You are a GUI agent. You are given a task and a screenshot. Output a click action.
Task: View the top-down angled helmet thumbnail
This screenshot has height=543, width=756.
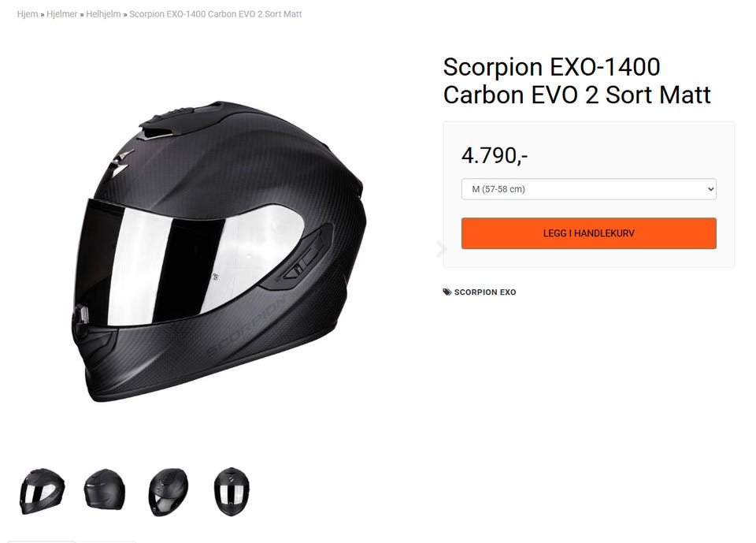pos(169,491)
